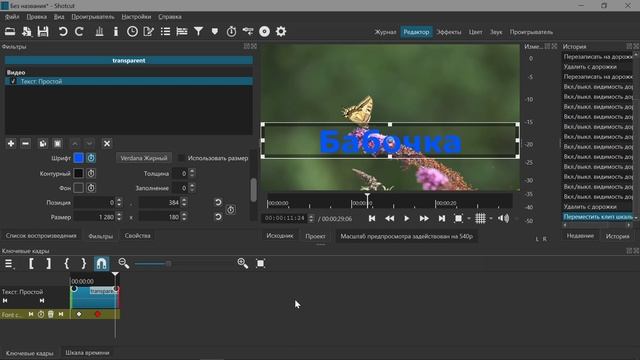Open the Timeline panel icon
The image size is (640, 360).
[x=182, y=31]
